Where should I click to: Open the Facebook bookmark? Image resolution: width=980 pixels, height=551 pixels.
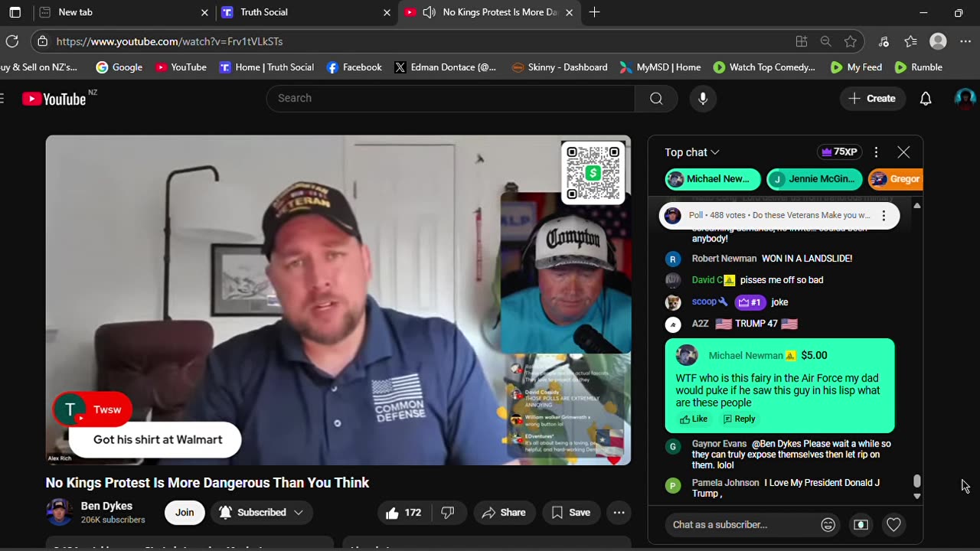click(354, 67)
